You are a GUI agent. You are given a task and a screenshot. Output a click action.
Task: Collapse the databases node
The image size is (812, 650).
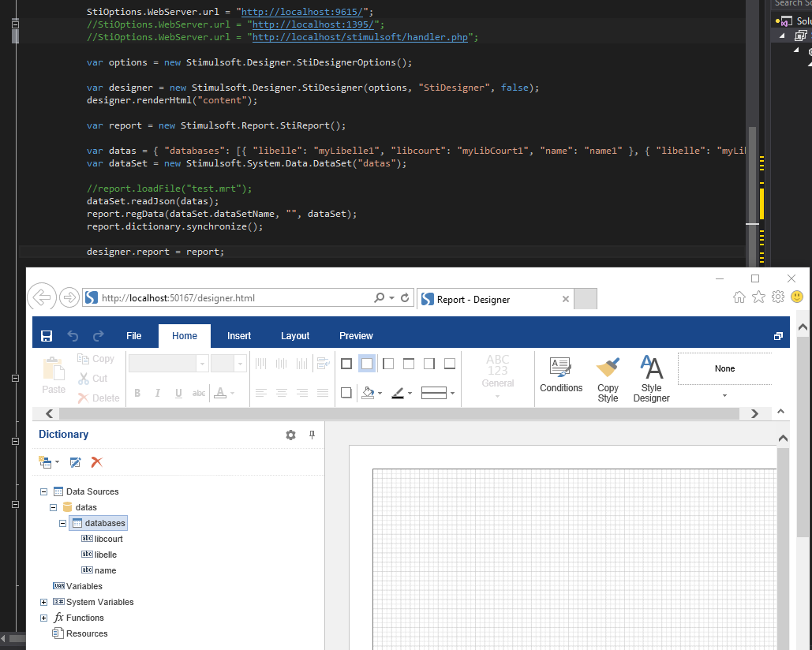coord(62,523)
